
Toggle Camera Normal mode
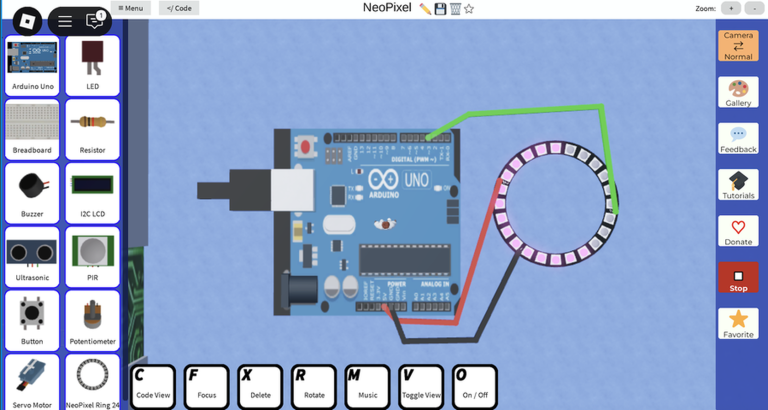point(738,46)
